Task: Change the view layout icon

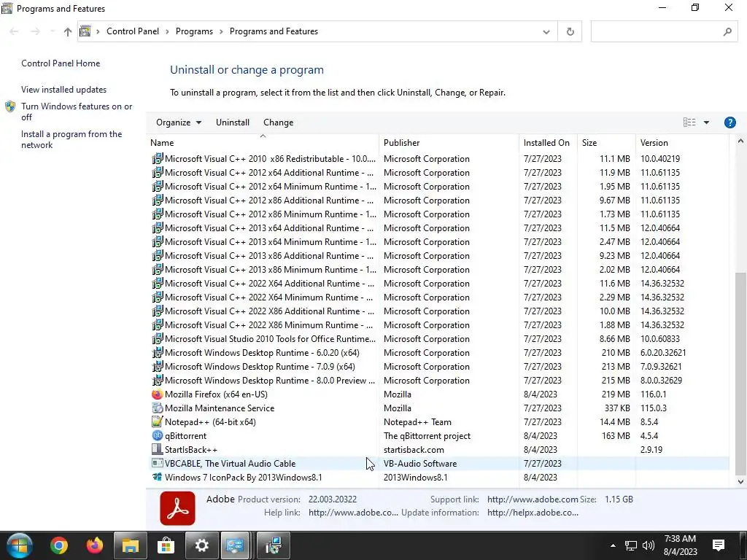Action: tap(689, 122)
